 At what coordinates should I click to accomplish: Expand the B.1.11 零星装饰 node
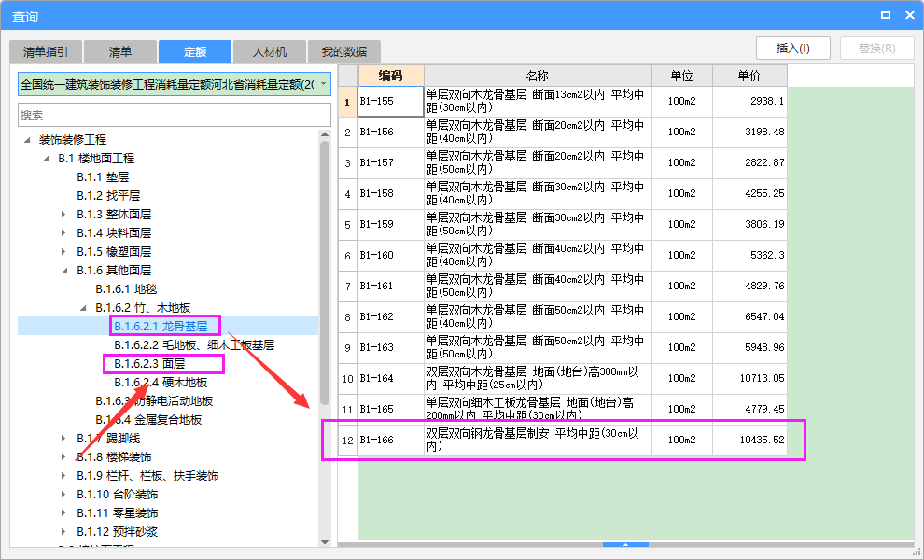coord(63,512)
